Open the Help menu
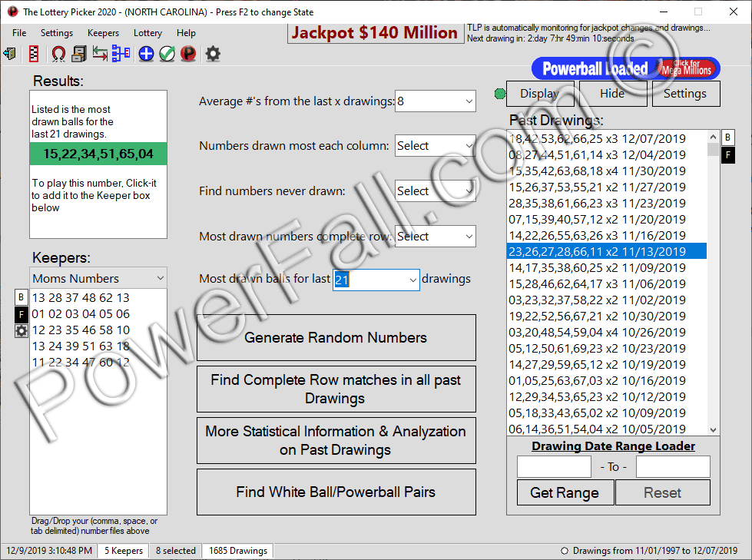Image resolution: width=752 pixels, height=560 pixels. pyautogui.click(x=186, y=32)
